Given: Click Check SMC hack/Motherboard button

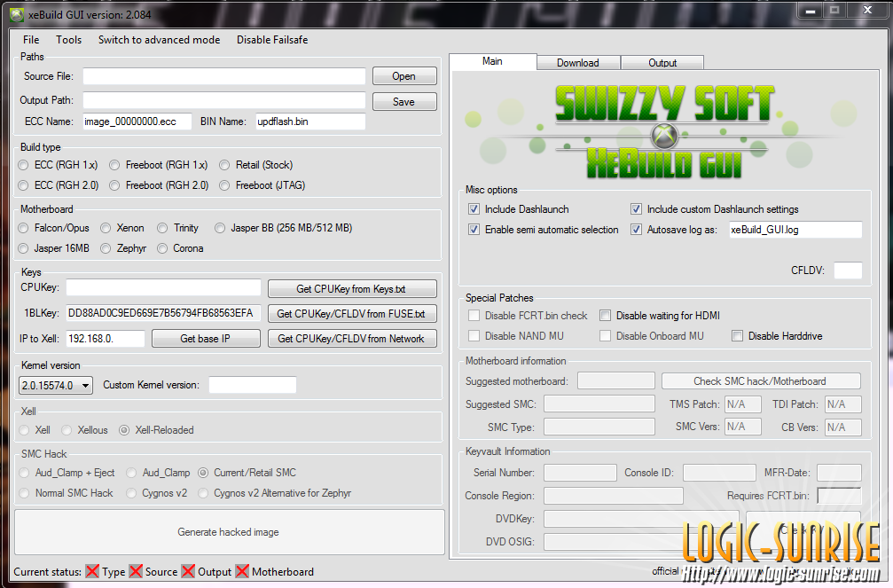Looking at the screenshot, I should [x=760, y=381].
